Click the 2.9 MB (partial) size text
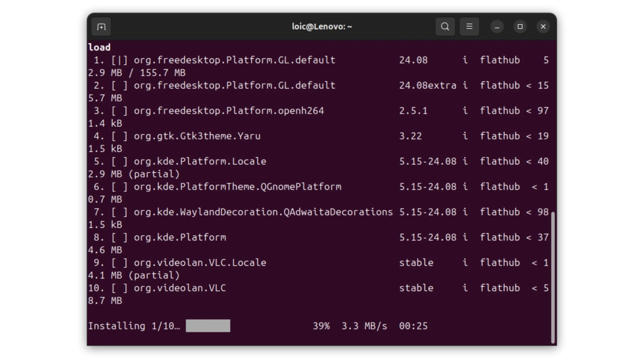The image size is (644, 362). click(134, 174)
